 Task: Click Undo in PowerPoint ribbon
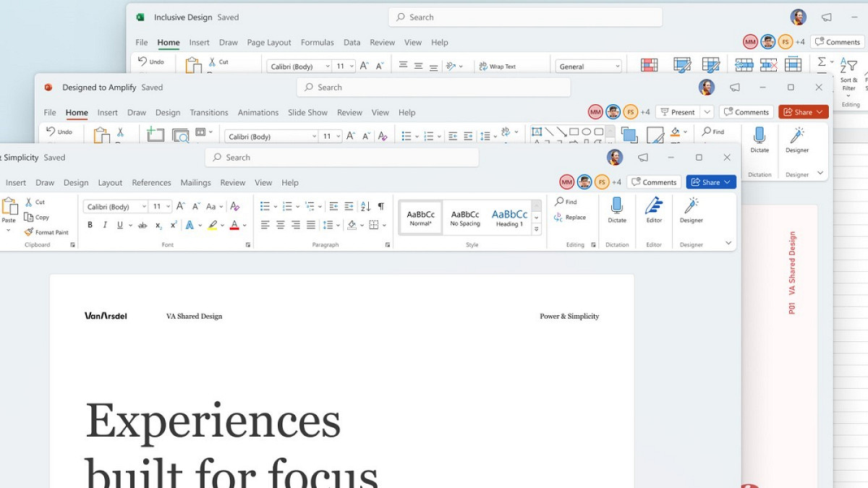(x=59, y=132)
